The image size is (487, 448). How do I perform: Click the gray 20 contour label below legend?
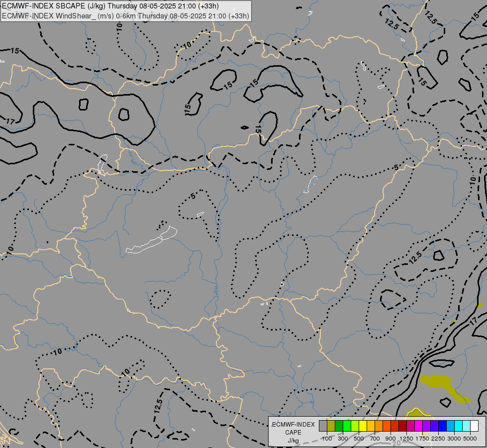396,444
